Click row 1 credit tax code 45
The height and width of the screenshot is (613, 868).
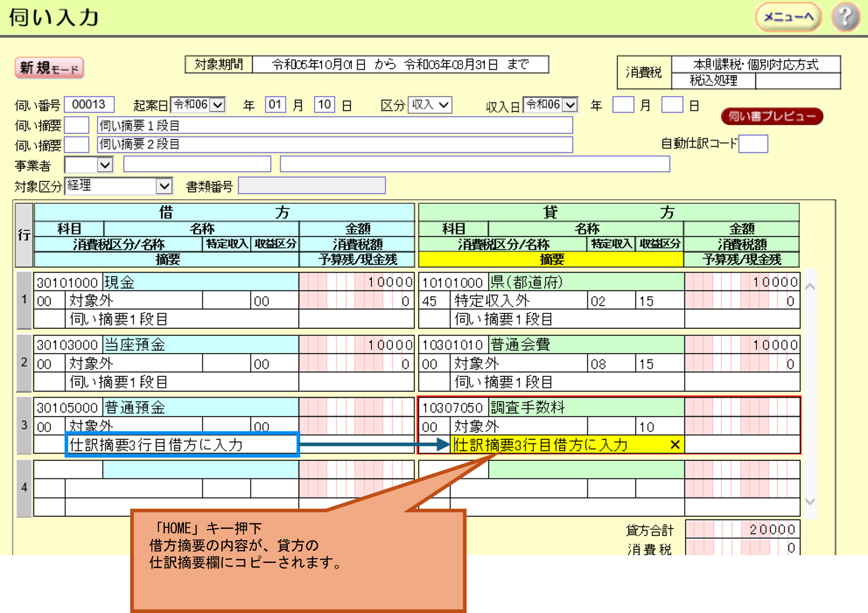pyautogui.click(x=435, y=301)
